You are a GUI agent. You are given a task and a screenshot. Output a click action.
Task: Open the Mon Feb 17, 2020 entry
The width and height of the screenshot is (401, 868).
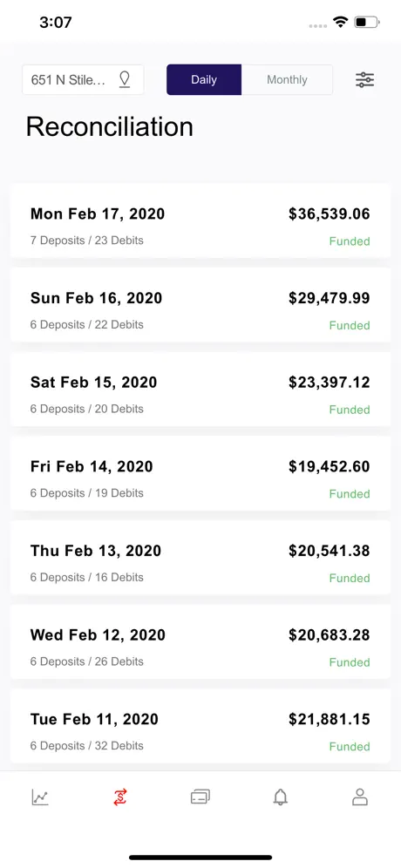pyautogui.click(x=200, y=220)
